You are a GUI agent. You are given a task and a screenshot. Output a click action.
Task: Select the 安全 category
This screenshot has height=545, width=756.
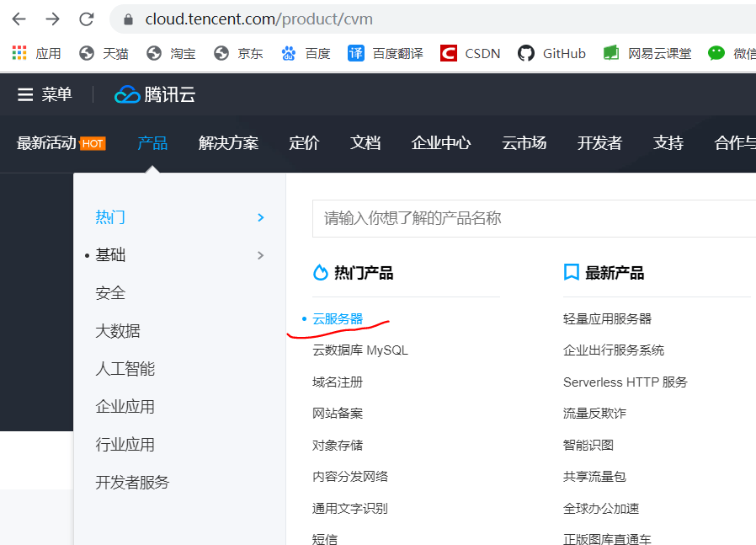[110, 293]
